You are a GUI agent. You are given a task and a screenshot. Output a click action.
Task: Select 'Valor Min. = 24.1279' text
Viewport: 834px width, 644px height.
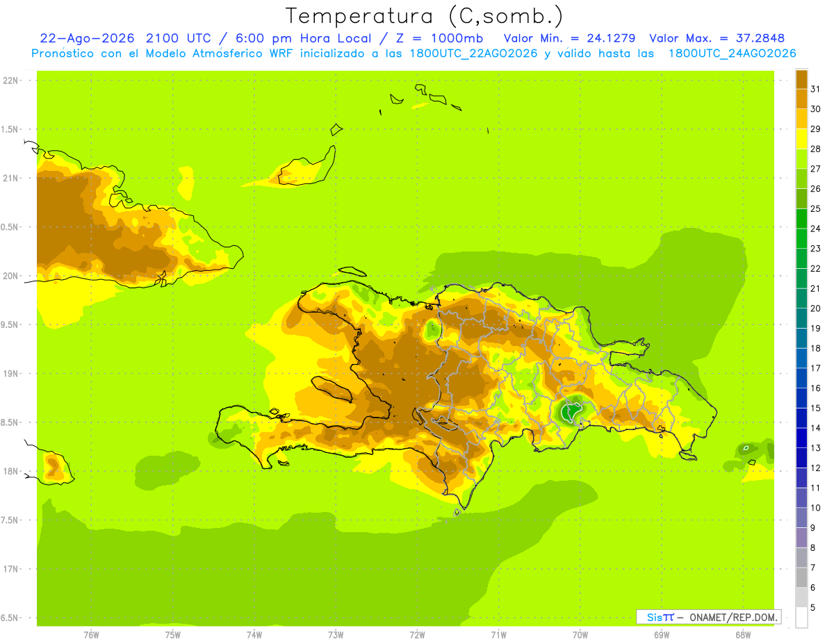pyautogui.click(x=569, y=38)
